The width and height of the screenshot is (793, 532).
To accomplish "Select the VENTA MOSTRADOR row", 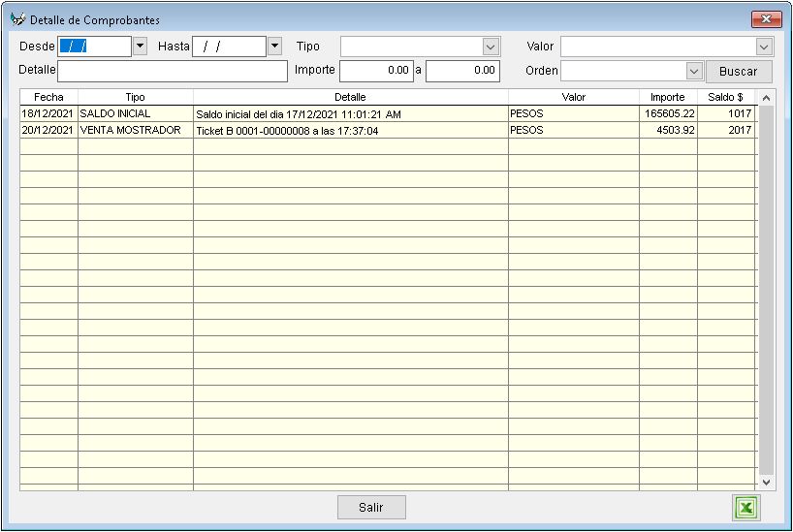I will pyautogui.click(x=291, y=131).
